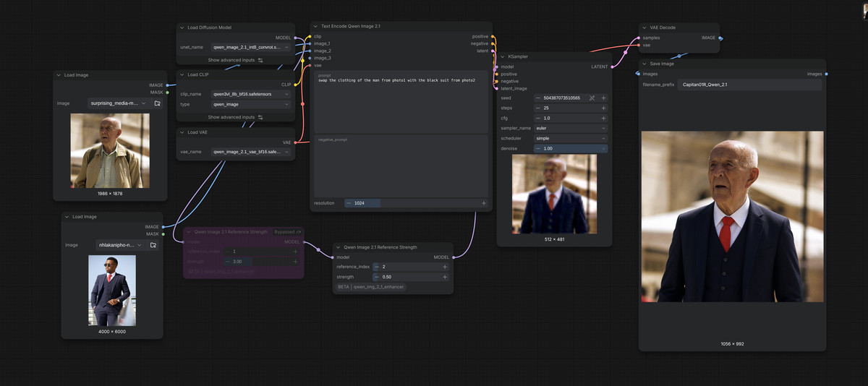The height and width of the screenshot is (386, 868).
Task: Collapse the Save Image node
Action: [644, 64]
